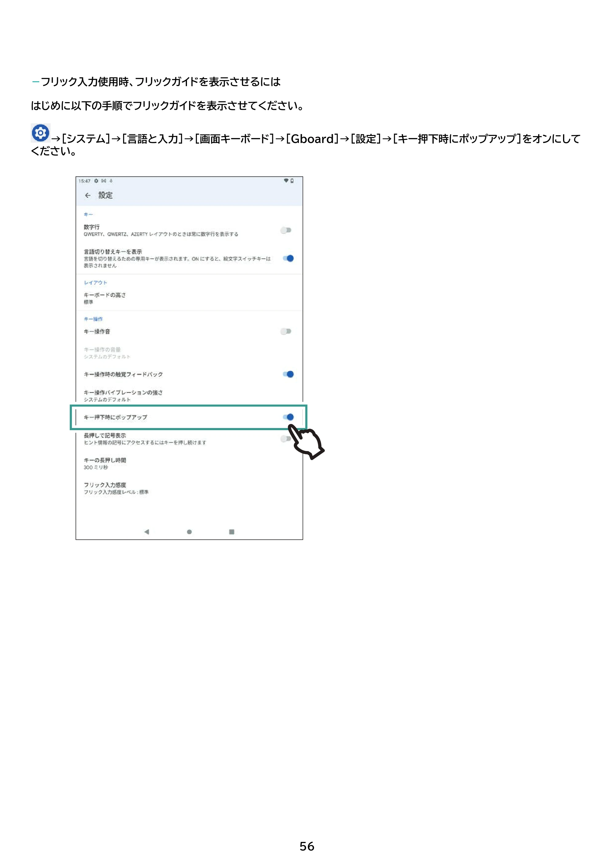Enable 長押しで記号表示 switch

286,439
